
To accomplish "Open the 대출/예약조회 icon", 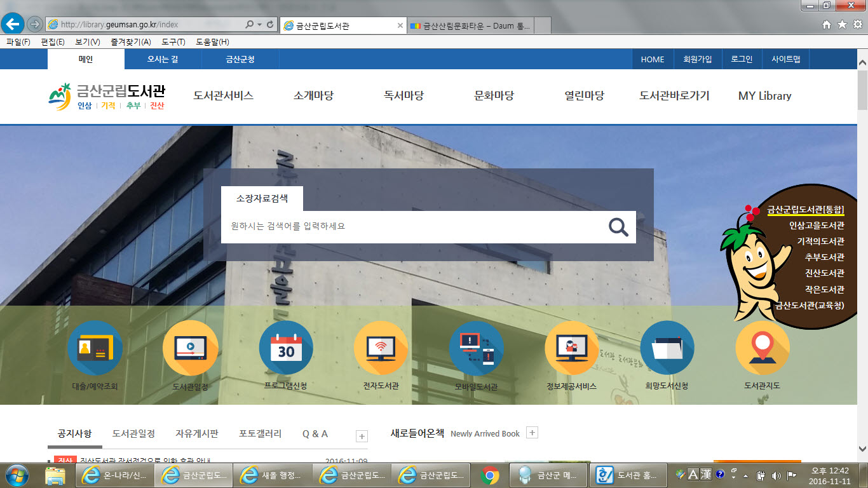I will pos(95,348).
